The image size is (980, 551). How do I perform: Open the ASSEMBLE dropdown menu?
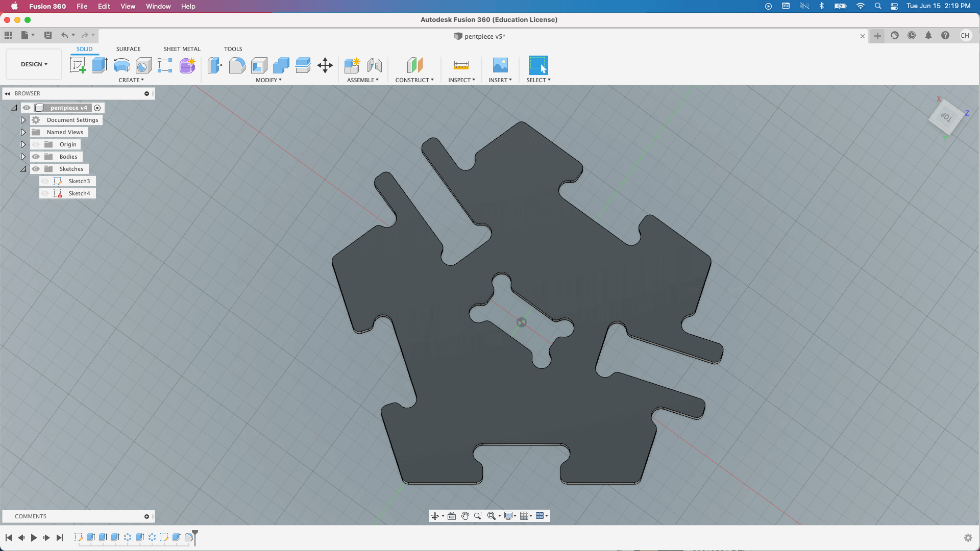[363, 80]
